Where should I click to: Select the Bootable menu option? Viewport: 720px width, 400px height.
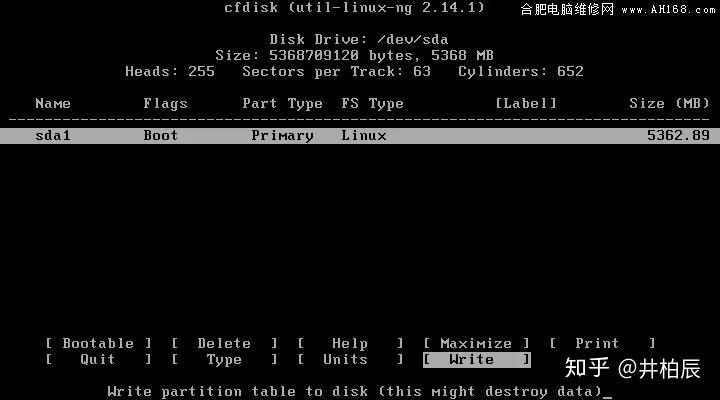(98, 343)
